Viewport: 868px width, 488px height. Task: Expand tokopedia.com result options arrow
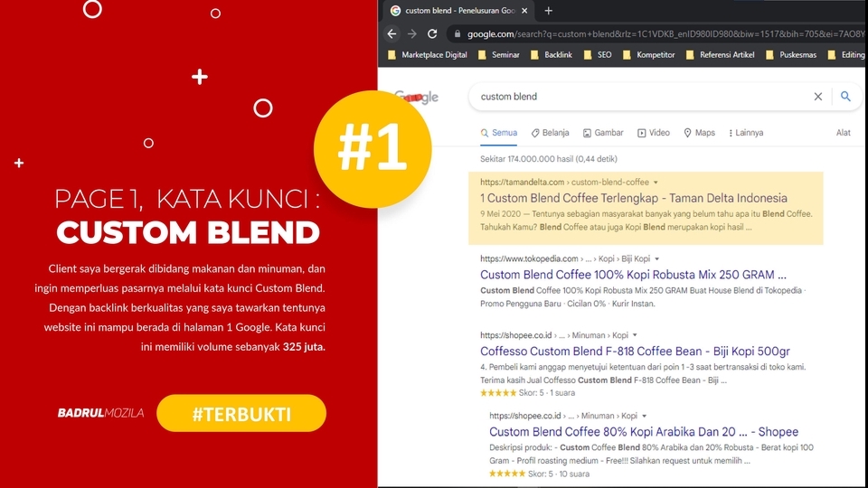coord(657,258)
